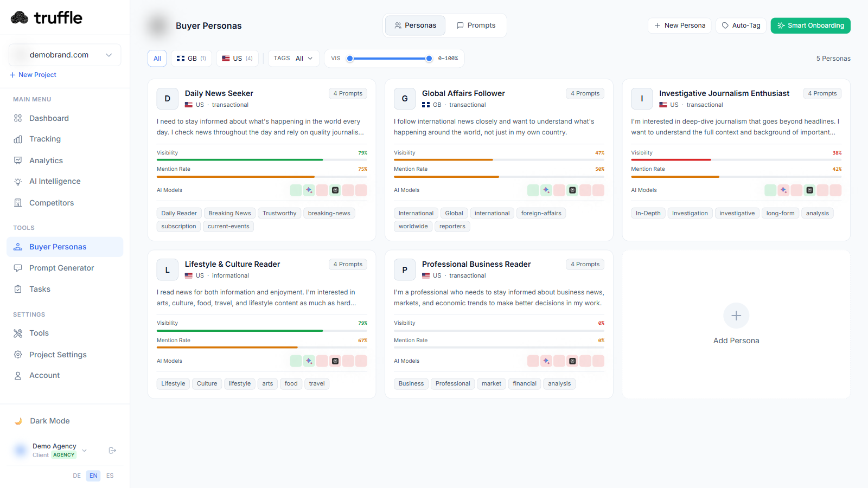
Task: Open the demobrand.com project dropdown
Action: [x=65, y=55]
